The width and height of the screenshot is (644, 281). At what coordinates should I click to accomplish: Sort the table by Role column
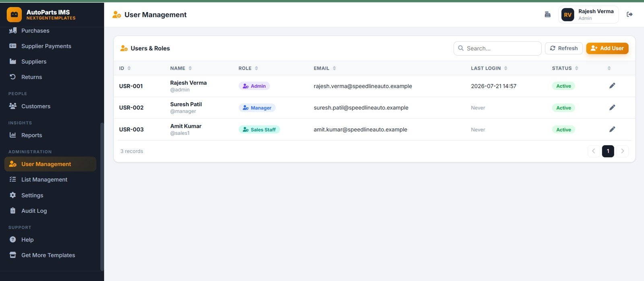click(248, 68)
